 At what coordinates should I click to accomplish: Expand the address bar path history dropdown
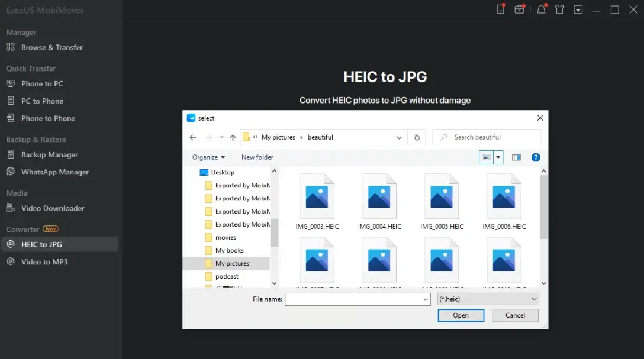[x=400, y=137]
